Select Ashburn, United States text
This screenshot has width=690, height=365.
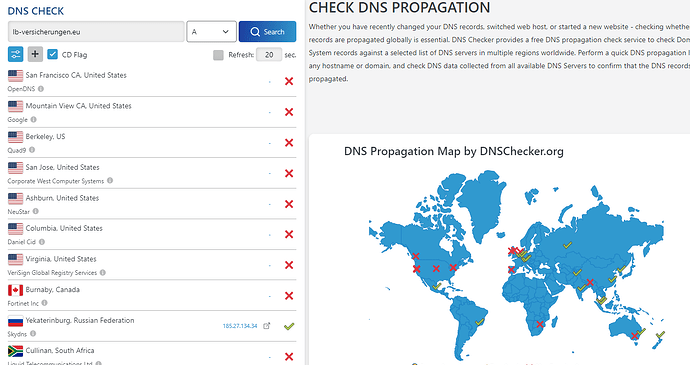click(x=62, y=198)
